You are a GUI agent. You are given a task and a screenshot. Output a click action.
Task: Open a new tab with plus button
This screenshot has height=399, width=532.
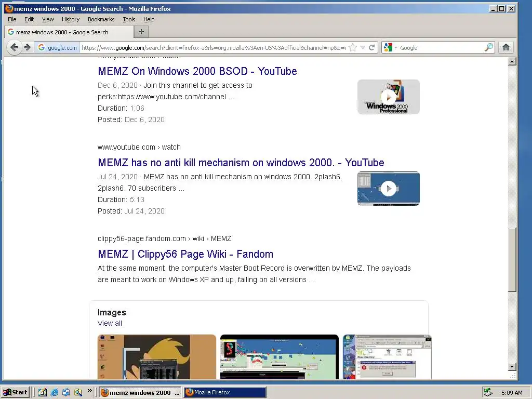(141, 32)
